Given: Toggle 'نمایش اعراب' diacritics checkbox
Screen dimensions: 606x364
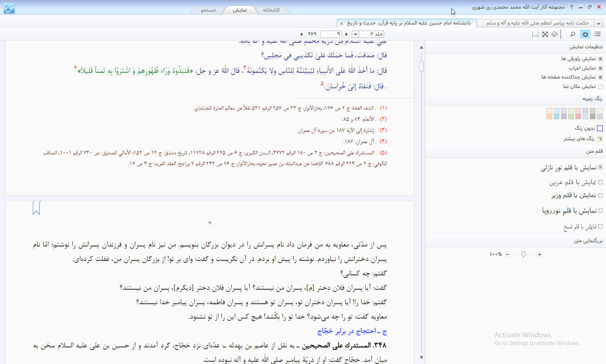Looking at the screenshot, I should click(600, 68).
